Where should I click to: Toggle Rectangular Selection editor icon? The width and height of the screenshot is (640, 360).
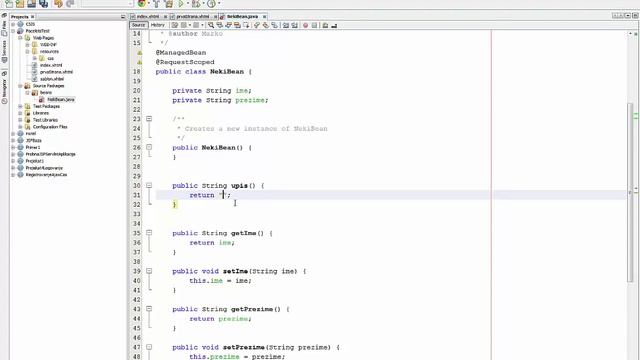(x=246, y=25)
